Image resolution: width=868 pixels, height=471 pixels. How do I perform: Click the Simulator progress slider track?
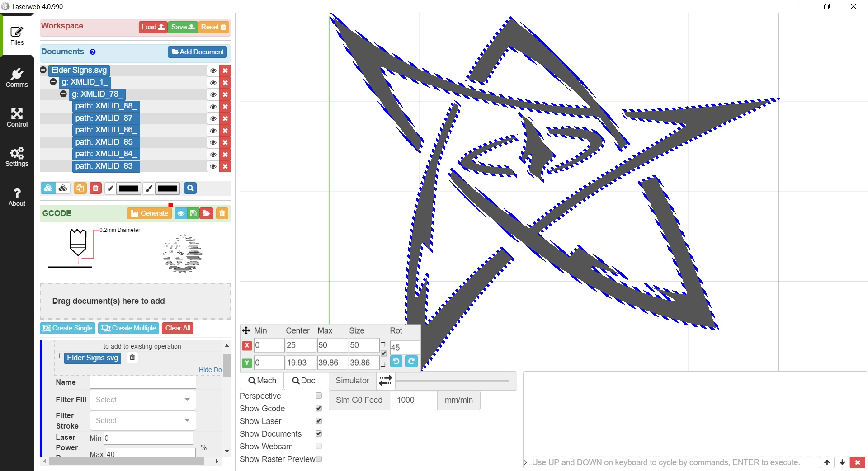tap(453, 381)
